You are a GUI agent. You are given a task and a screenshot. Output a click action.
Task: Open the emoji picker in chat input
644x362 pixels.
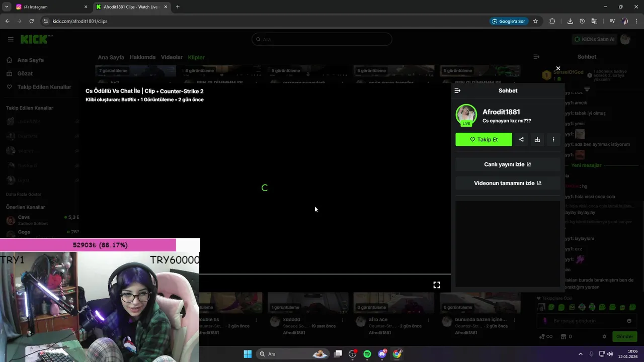click(629, 321)
